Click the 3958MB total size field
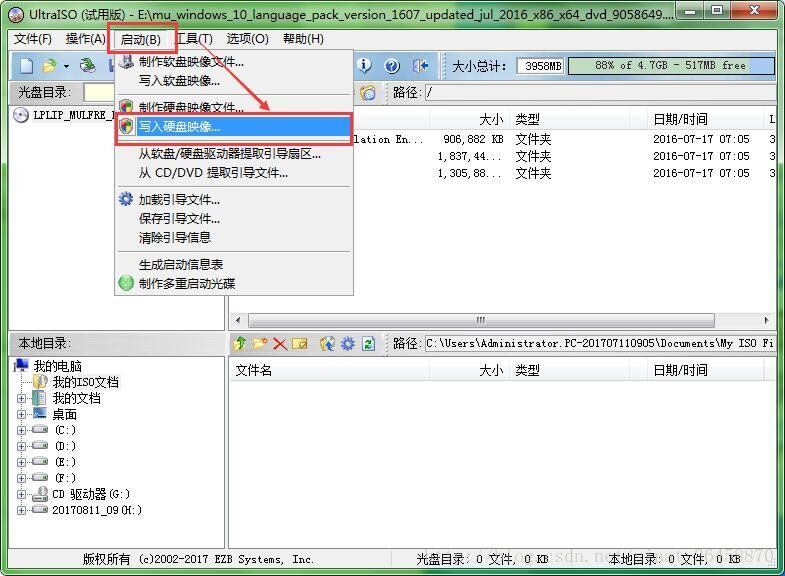Viewport: 785px width, 576px height. (x=541, y=66)
